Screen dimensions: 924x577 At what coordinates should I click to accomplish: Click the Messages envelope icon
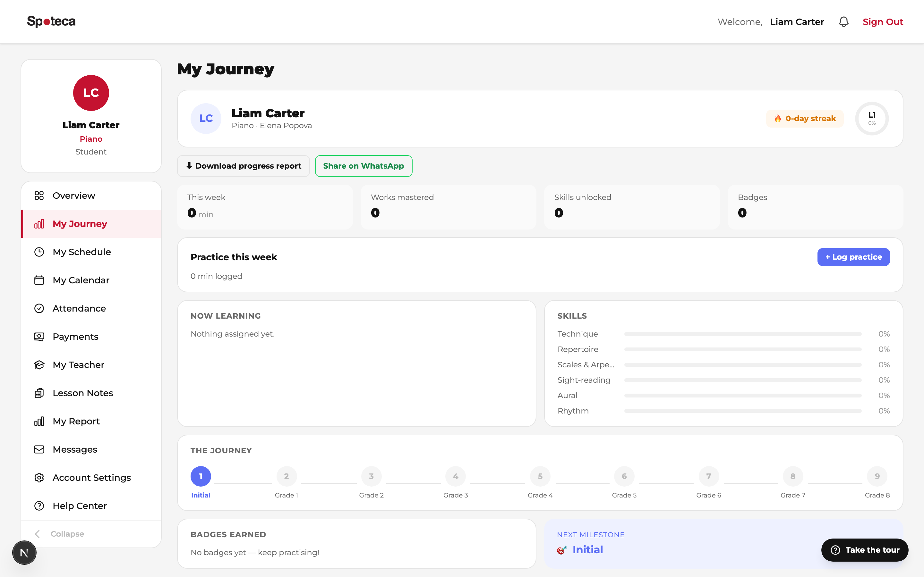click(39, 449)
